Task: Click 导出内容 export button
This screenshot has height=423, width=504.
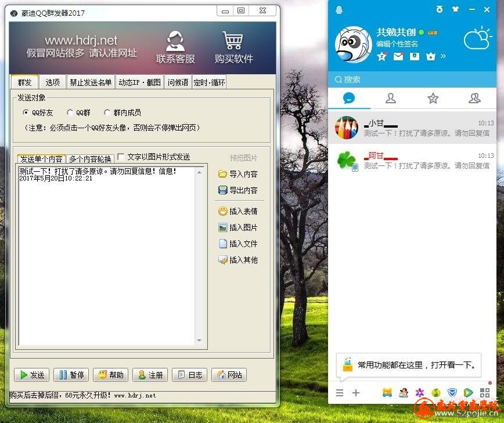Action: 238,190
